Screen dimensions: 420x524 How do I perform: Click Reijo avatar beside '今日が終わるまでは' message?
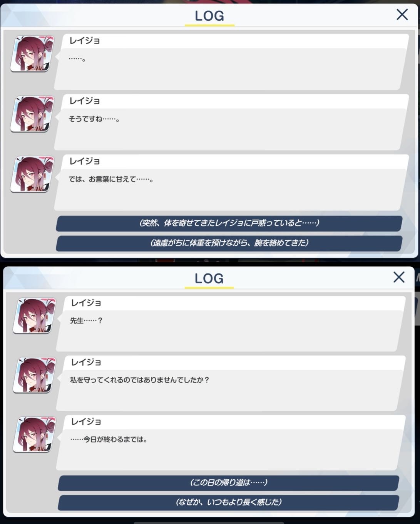pos(35,434)
